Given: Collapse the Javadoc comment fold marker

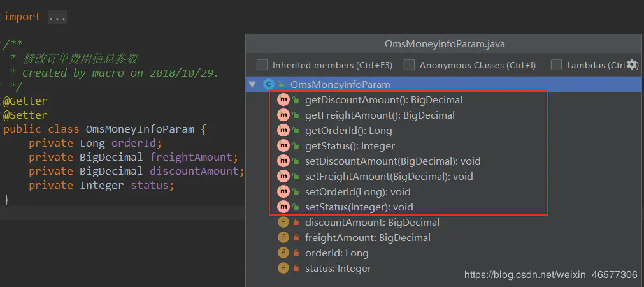Looking at the screenshot, I should tap(2, 44).
